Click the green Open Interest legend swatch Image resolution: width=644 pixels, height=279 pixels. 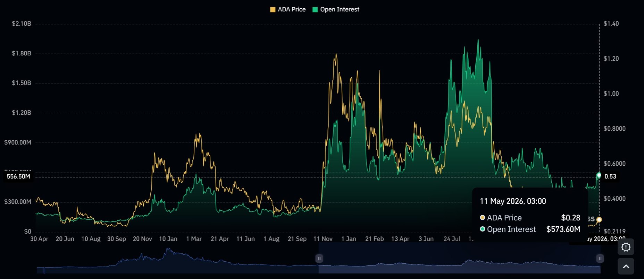tap(315, 10)
